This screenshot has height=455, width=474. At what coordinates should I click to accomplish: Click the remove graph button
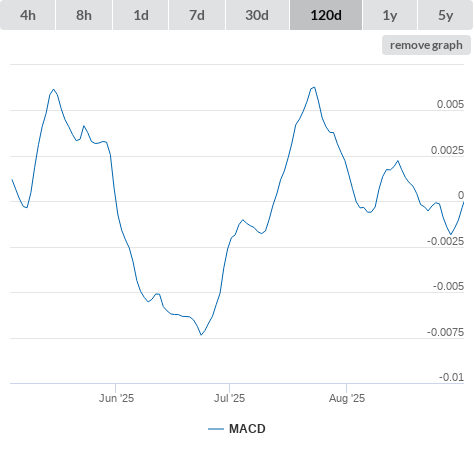pos(426,45)
